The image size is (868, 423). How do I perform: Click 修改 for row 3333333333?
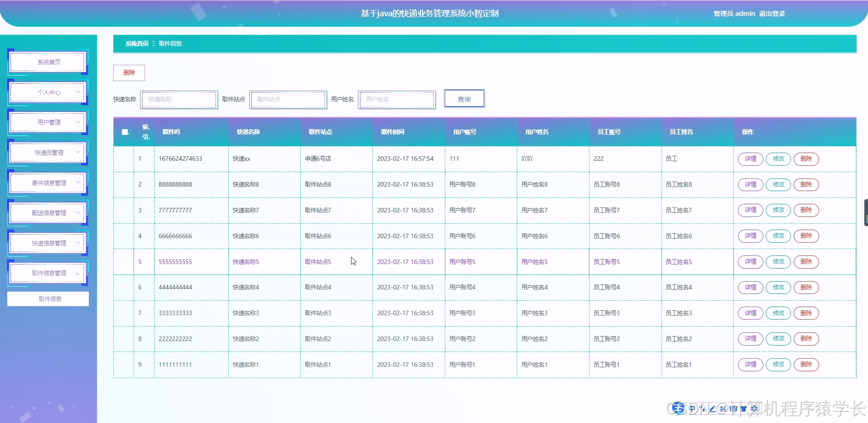(778, 313)
